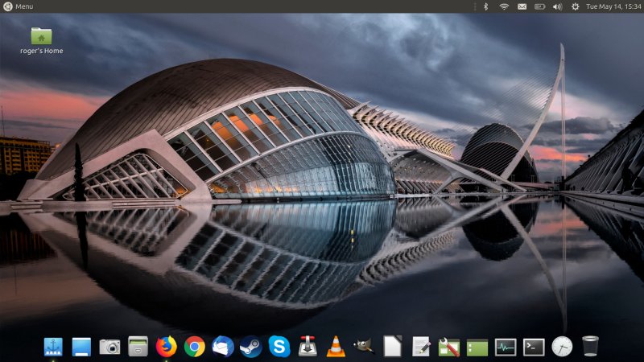
Task: Launch the system monitor icon
Action: [x=506, y=346]
